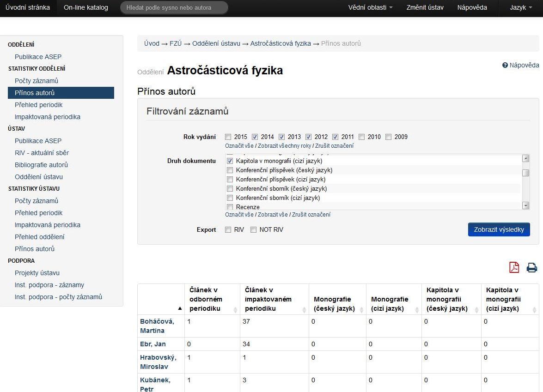Export the table as PDF
Image resolution: width=543 pixels, height=392 pixels.
pyautogui.click(x=514, y=267)
